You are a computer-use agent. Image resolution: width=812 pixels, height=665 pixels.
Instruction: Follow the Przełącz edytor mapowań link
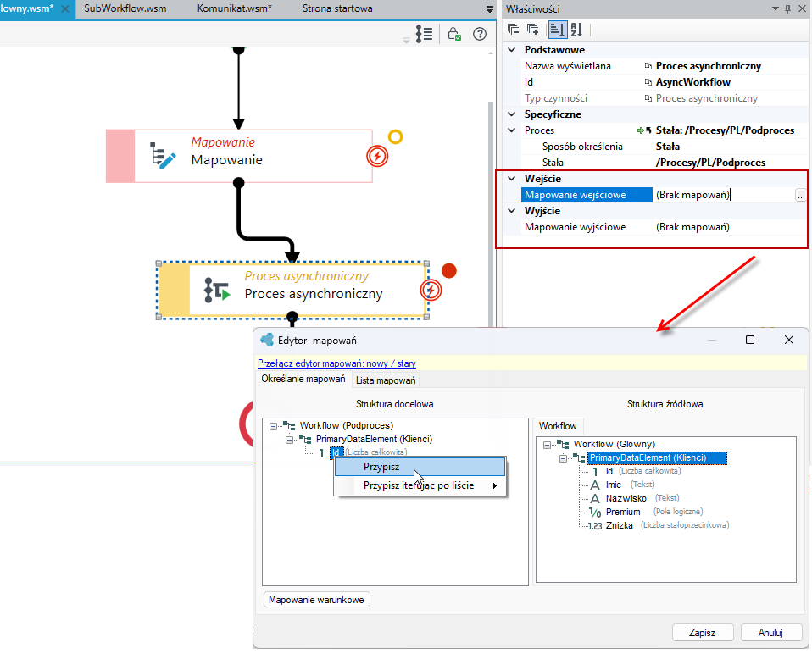(x=336, y=363)
